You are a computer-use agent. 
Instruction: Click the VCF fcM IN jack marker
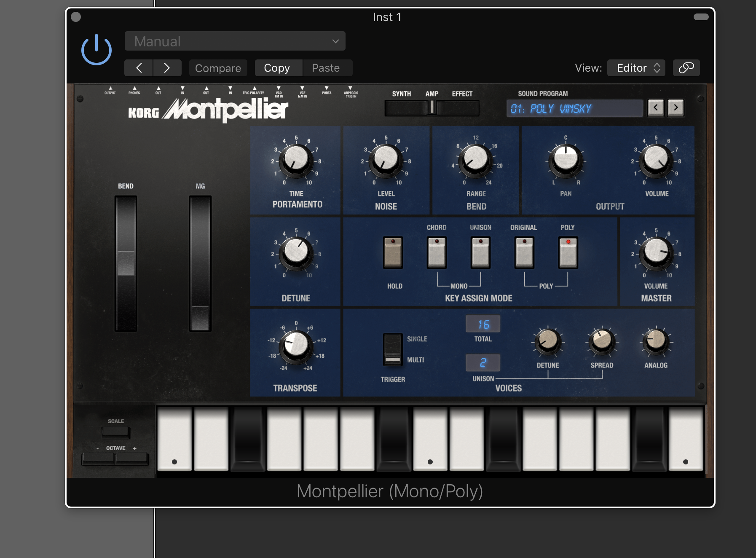pyautogui.click(x=302, y=92)
